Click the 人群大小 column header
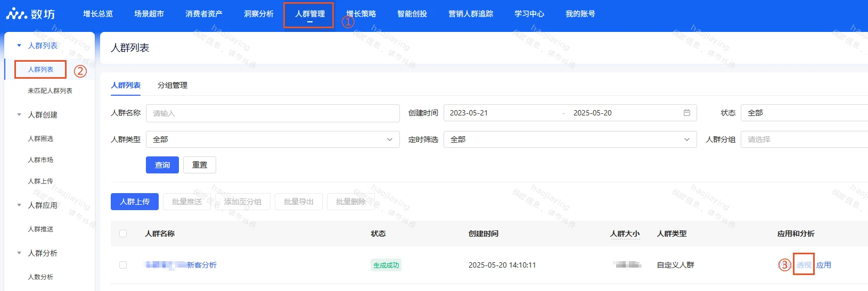Image resolution: width=868 pixels, height=291 pixels. [x=625, y=234]
